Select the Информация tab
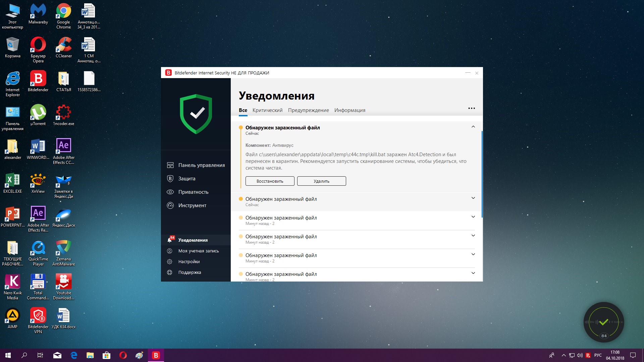Screen dimensions: 644x362 [350, 110]
